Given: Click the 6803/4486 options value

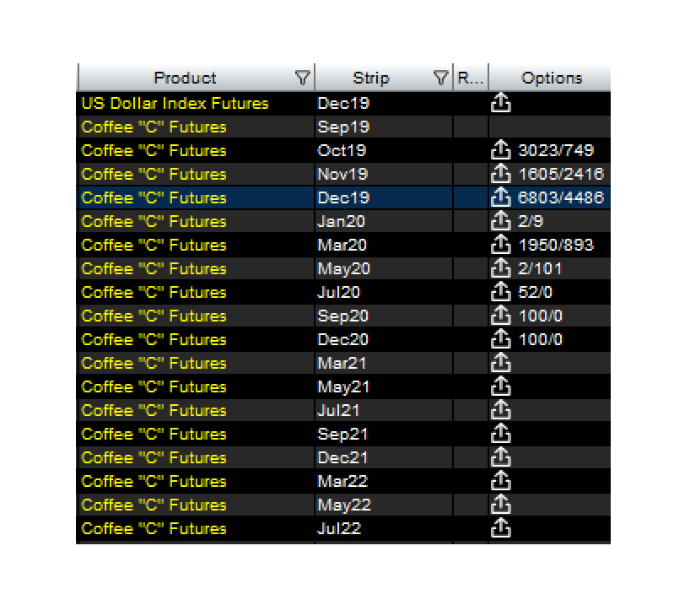Looking at the screenshot, I should click(562, 197).
